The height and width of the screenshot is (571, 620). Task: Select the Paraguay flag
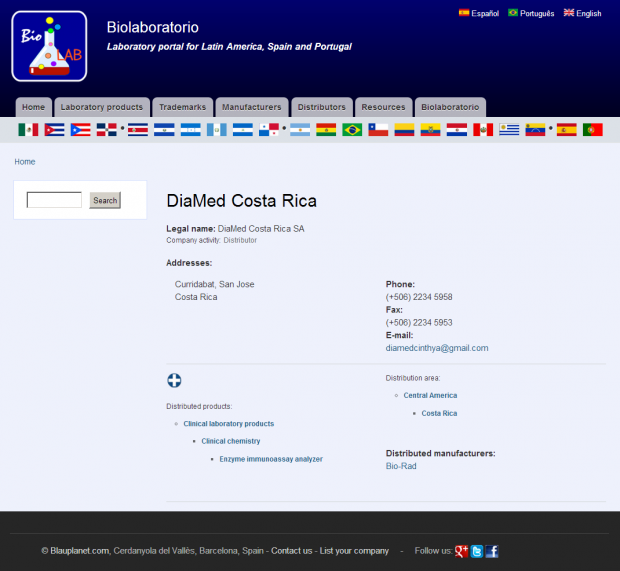click(x=457, y=130)
